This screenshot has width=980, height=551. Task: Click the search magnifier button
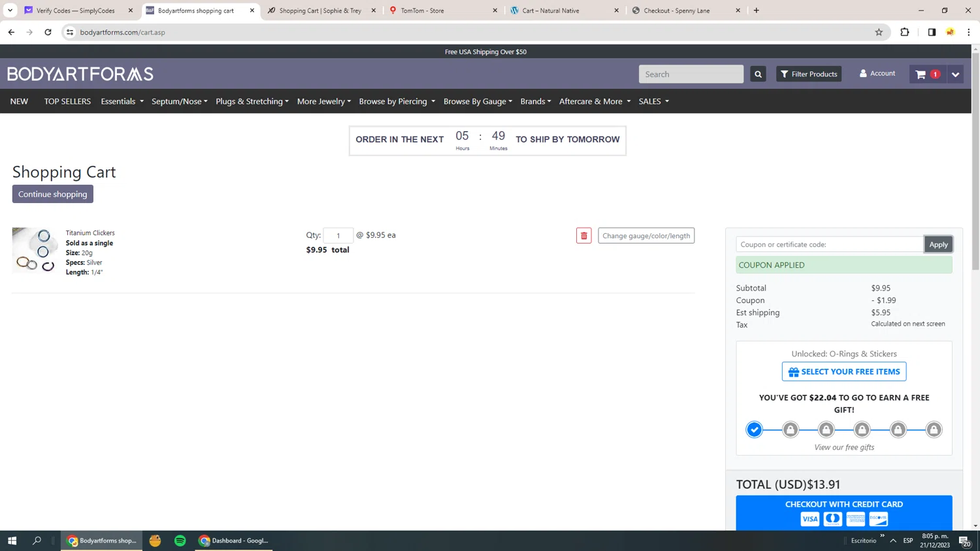(x=758, y=74)
